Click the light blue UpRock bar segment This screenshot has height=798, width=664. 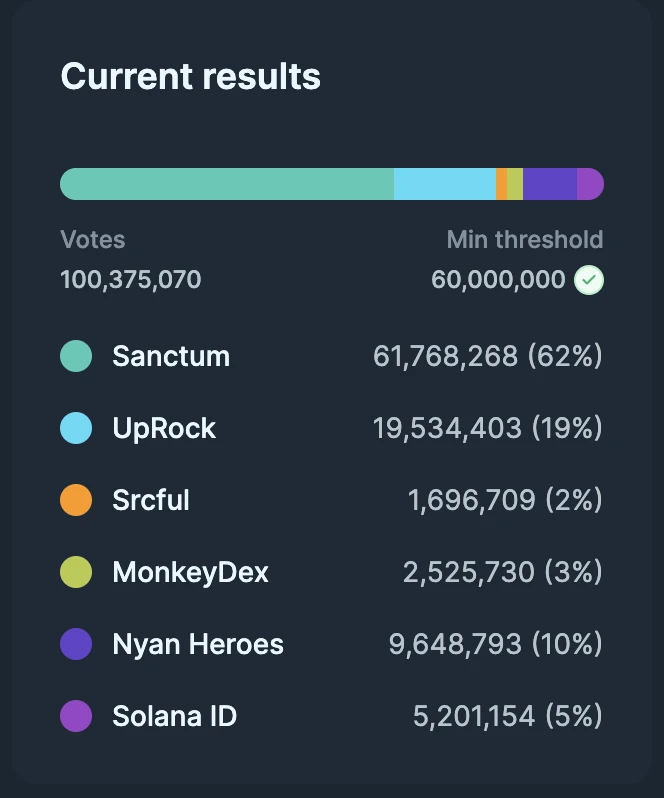tap(444, 184)
